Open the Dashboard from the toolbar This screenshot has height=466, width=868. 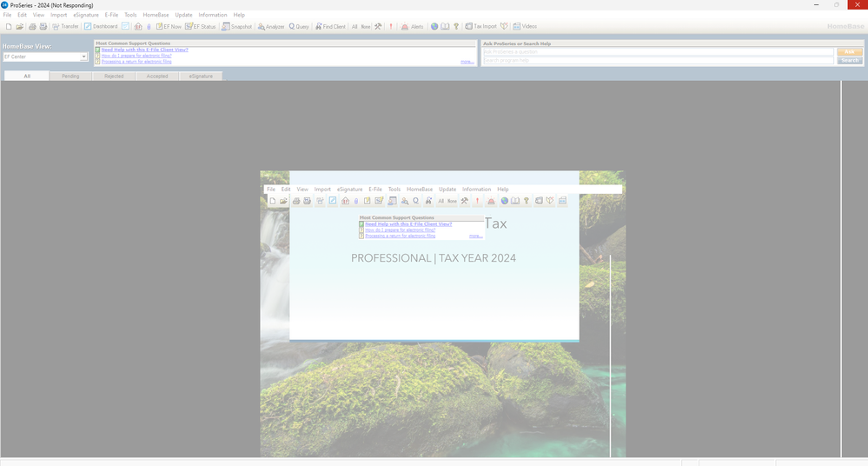pyautogui.click(x=101, y=27)
